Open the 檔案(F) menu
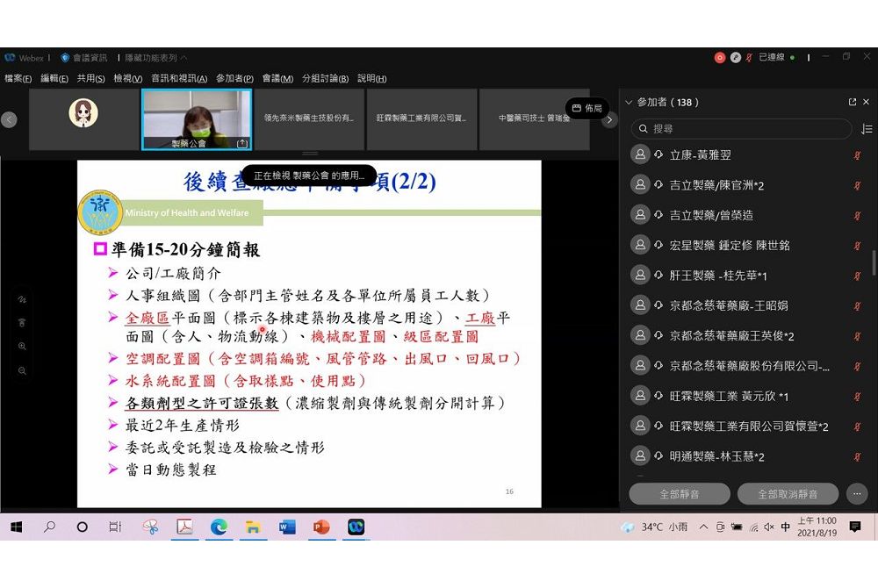878x588 pixels. pos(18,78)
